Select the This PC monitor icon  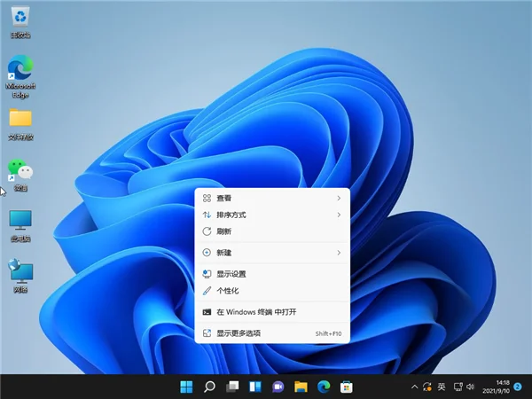coord(20,225)
